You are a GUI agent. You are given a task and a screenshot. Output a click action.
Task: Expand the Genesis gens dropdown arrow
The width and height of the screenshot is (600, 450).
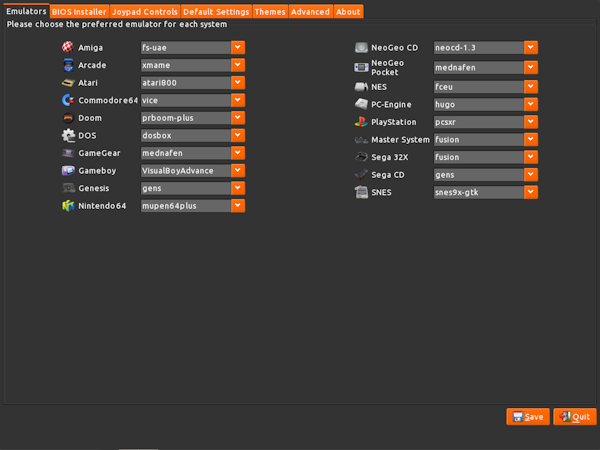tap(238, 188)
